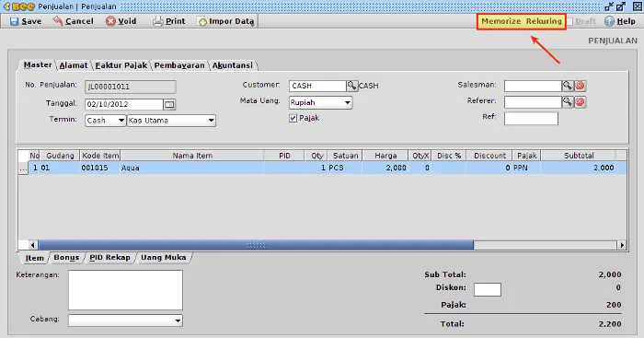Click the No. Penjualan field

tap(131, 87)
